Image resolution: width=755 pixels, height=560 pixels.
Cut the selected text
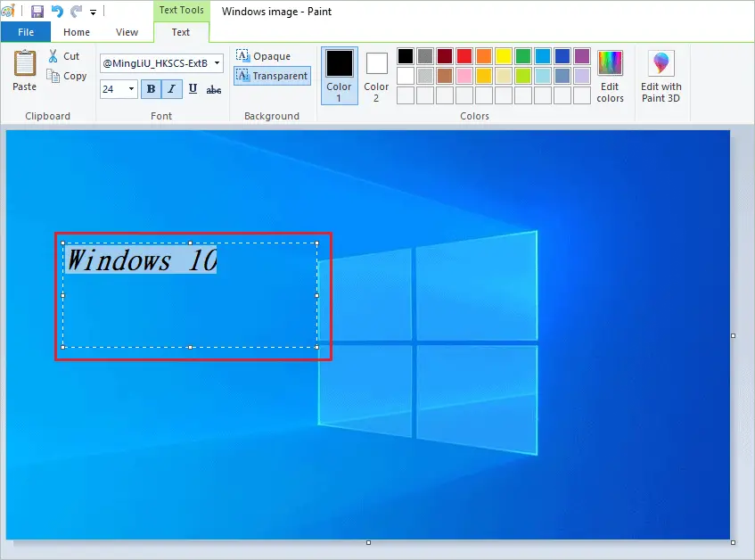pyautogui.click(x=63, y=56)
